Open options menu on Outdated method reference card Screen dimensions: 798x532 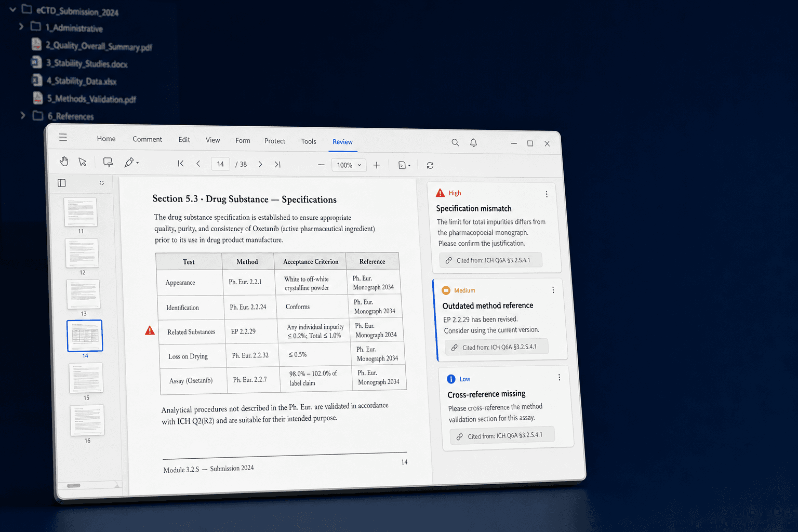(x=553, y=290)
